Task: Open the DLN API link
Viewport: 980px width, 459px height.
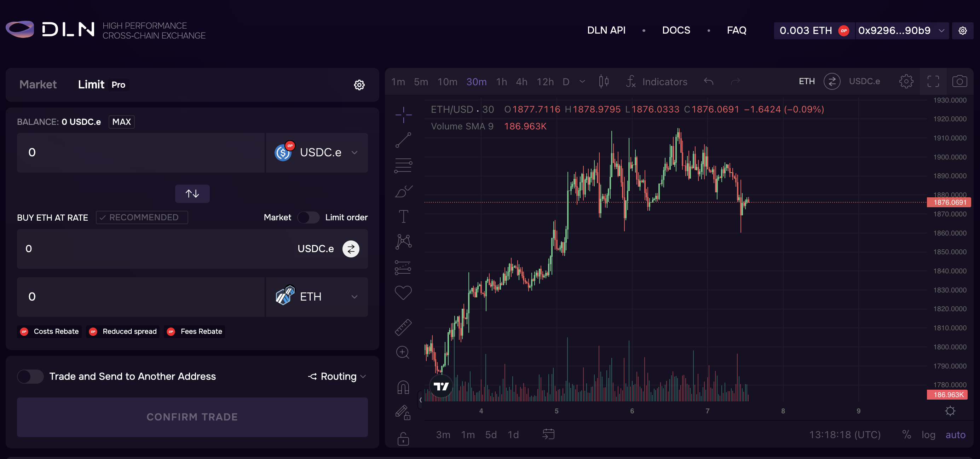Action: [x=606, y=30]
